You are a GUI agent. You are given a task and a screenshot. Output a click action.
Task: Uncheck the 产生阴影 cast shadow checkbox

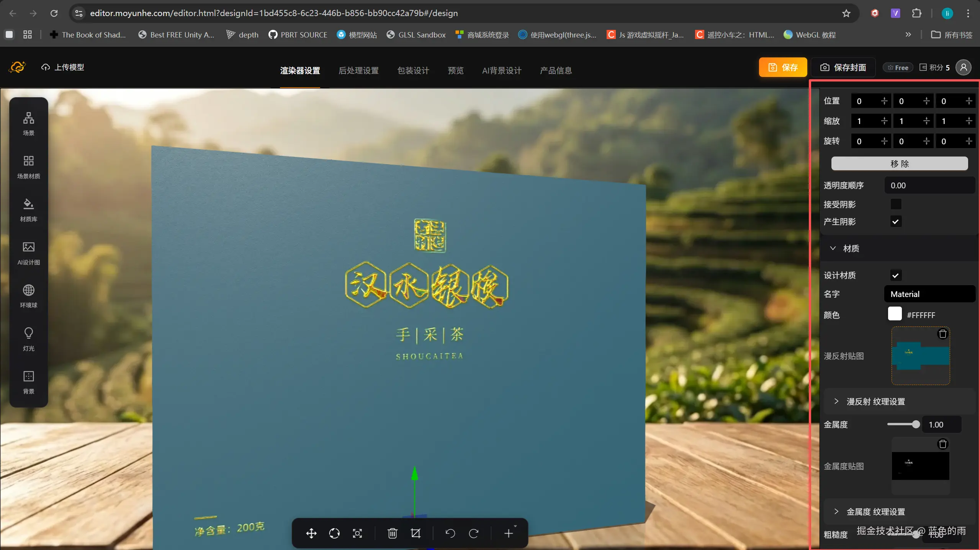point(895,222)
